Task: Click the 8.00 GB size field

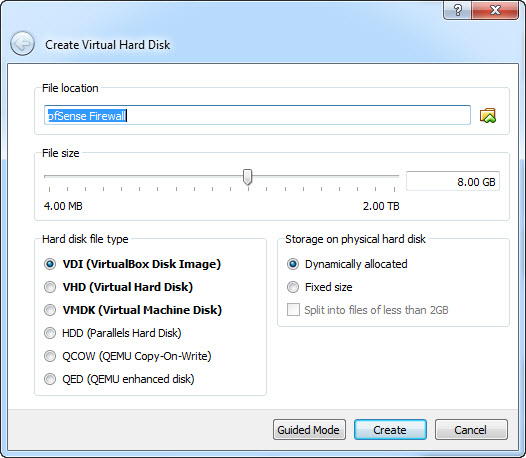Action: coord(453,182)
